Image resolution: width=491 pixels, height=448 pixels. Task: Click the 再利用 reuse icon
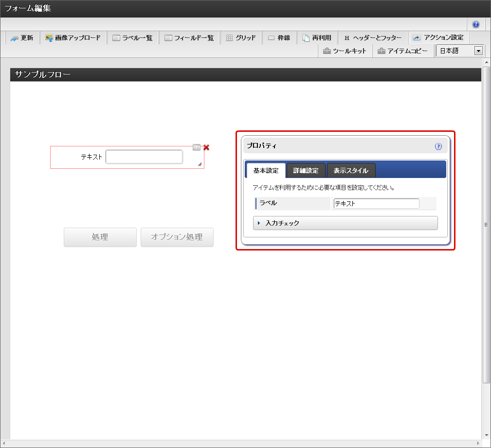[x=317, y=38]
